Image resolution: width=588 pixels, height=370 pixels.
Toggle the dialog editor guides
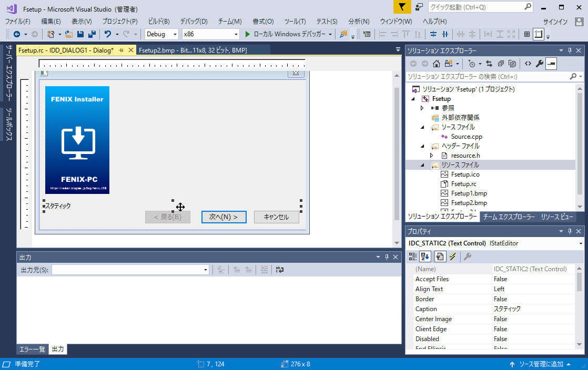(539, 34)
